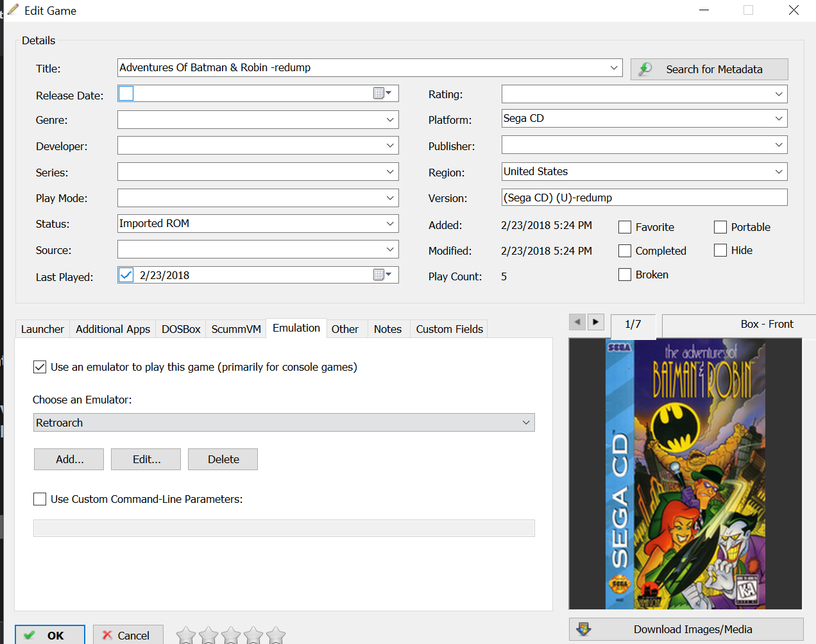Click the Version text field

[x=644, y=198]
